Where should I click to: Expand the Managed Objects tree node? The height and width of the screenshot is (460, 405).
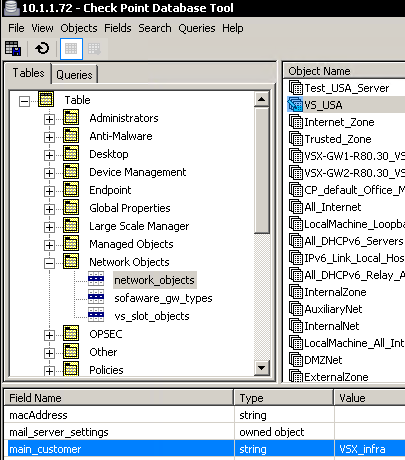(x=49, y=245)
